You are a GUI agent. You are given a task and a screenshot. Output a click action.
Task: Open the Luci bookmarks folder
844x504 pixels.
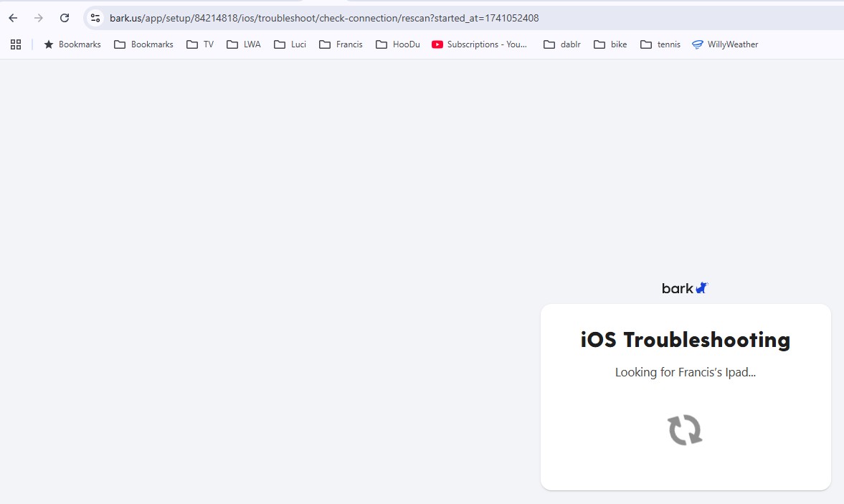(290, 44)
